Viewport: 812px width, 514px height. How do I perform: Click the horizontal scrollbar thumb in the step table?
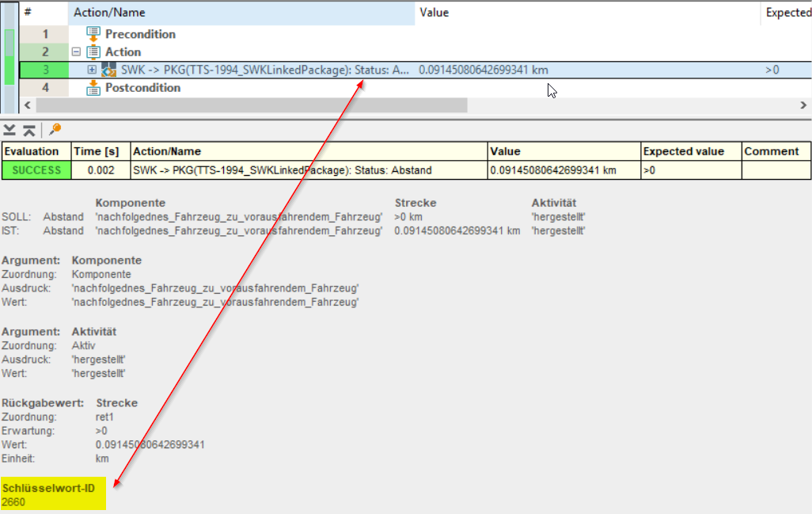point(251,105)
